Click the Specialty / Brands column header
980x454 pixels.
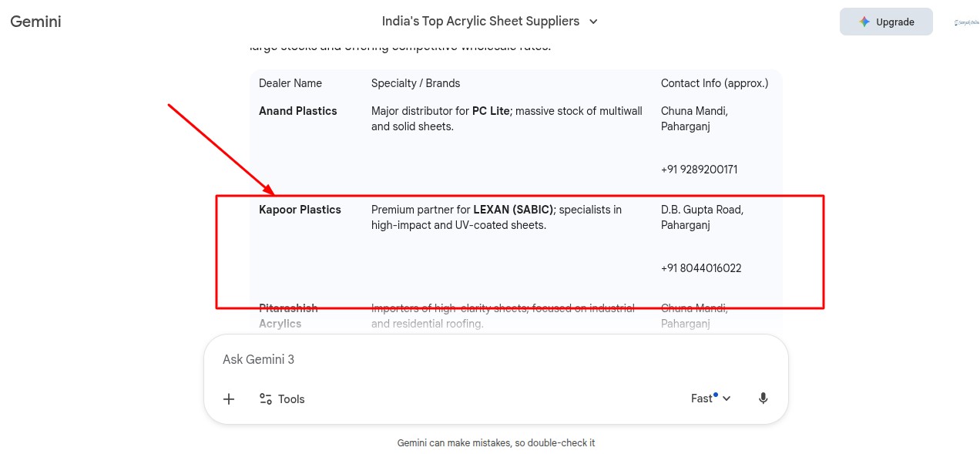[415, 83]
